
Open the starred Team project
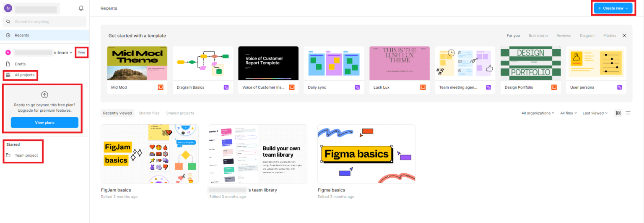[44, 155]
